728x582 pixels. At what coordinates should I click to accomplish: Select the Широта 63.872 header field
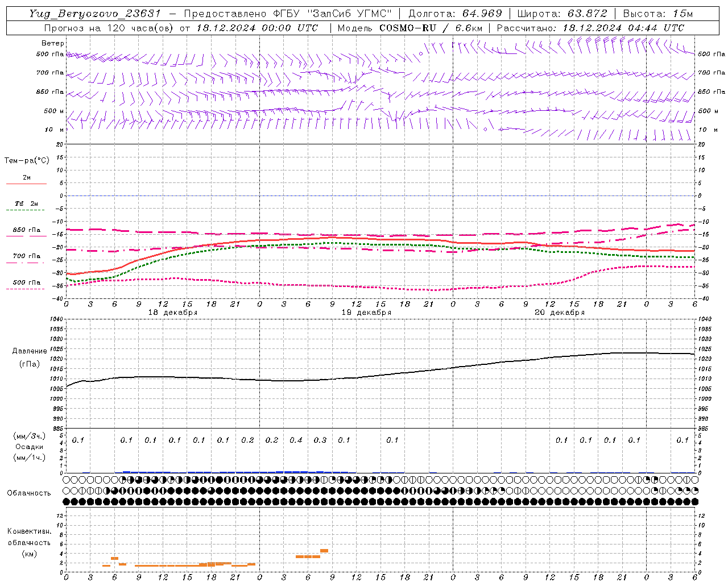562,14
